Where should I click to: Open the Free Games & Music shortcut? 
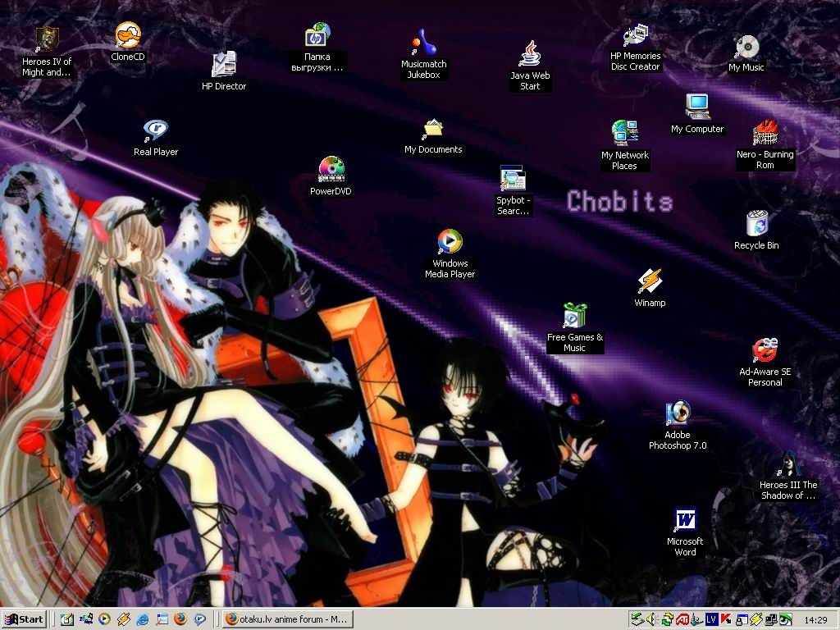[x=574, y=327]
